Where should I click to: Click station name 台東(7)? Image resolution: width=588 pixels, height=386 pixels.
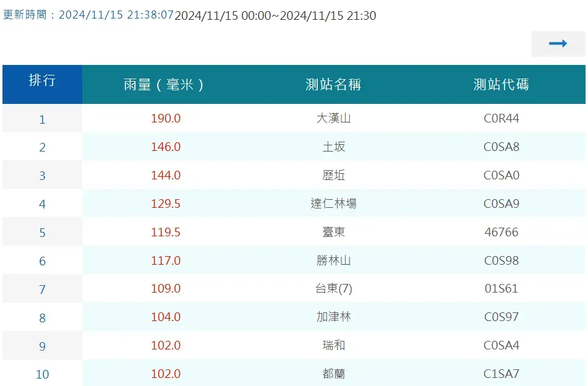pos(333,288)
